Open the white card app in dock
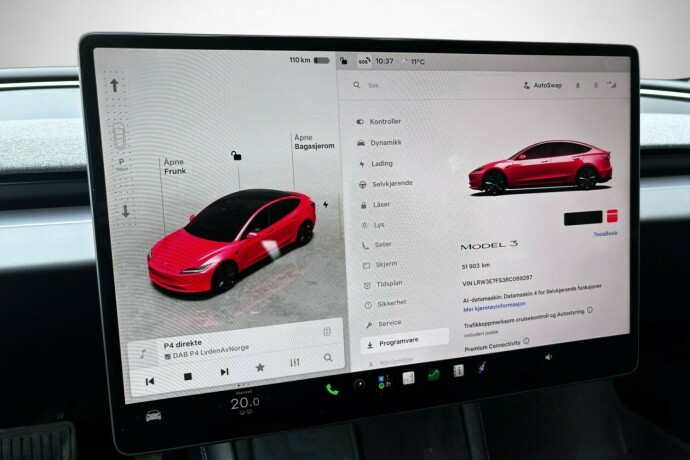The height and width of the screenshot is (460, 690). 409,378
